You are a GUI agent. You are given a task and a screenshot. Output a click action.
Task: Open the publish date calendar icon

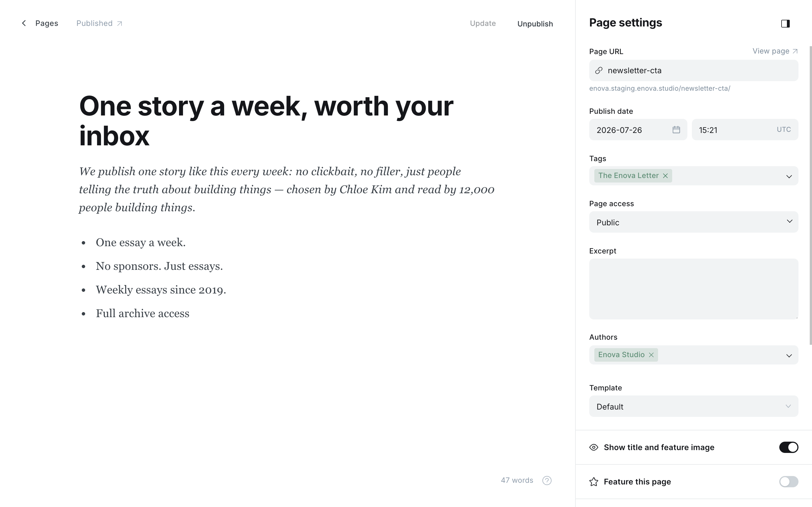pos(676,130)
